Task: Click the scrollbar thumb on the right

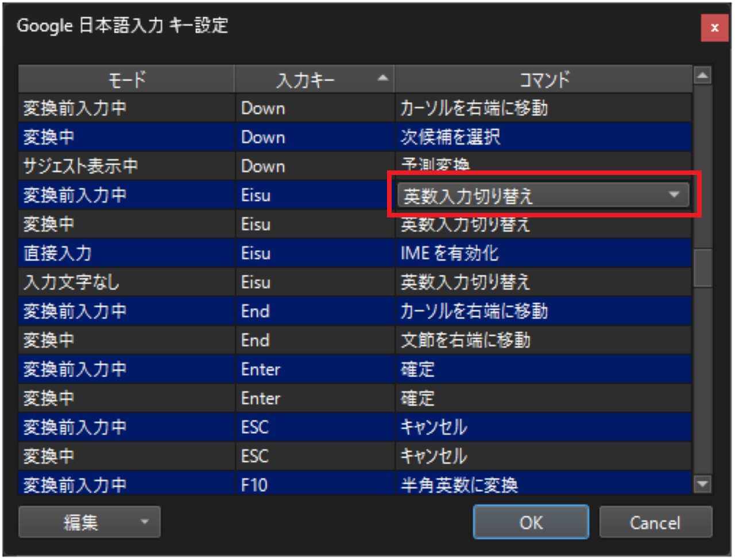Action: pos(702,267)
